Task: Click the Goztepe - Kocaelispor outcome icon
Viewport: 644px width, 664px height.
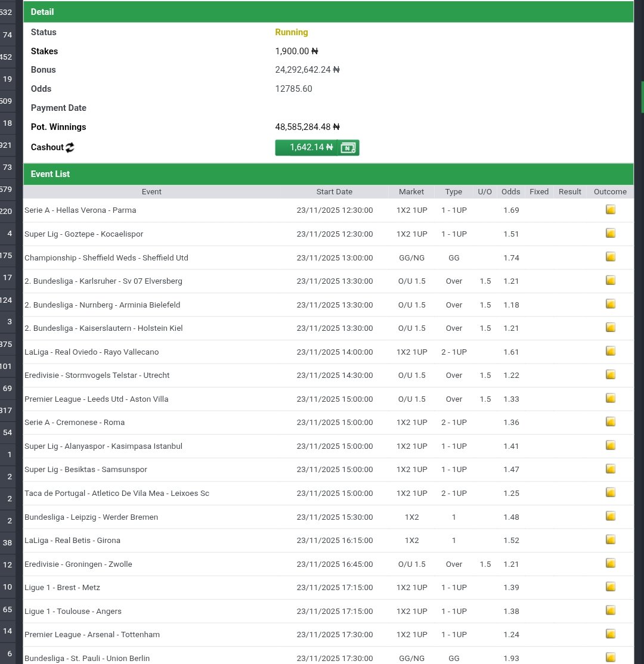Action: pyautogui.click(x=611, y=233)
